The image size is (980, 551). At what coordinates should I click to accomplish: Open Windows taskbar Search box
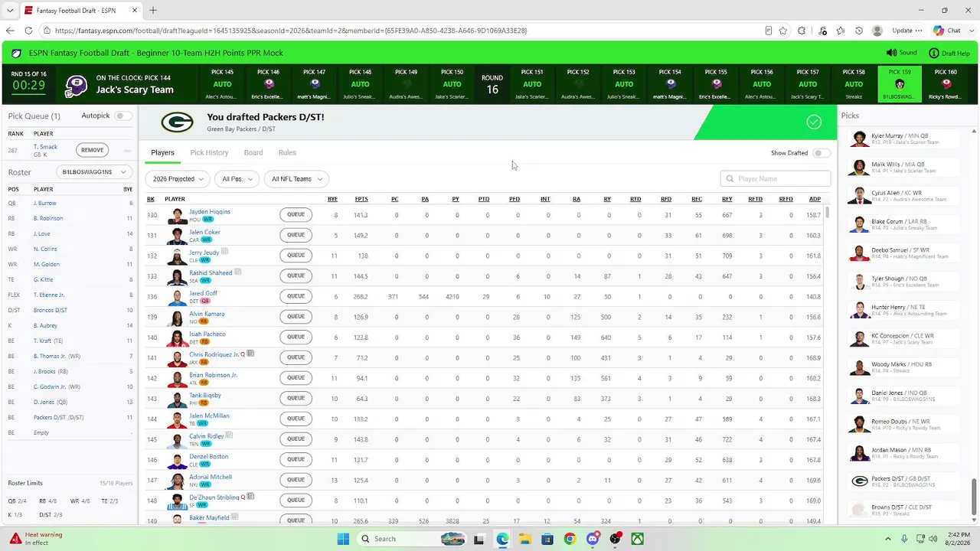pos(411,539)
